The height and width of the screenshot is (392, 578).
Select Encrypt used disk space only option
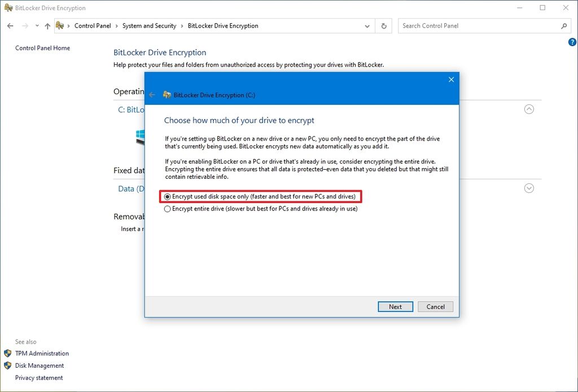(x=168, y=196)
